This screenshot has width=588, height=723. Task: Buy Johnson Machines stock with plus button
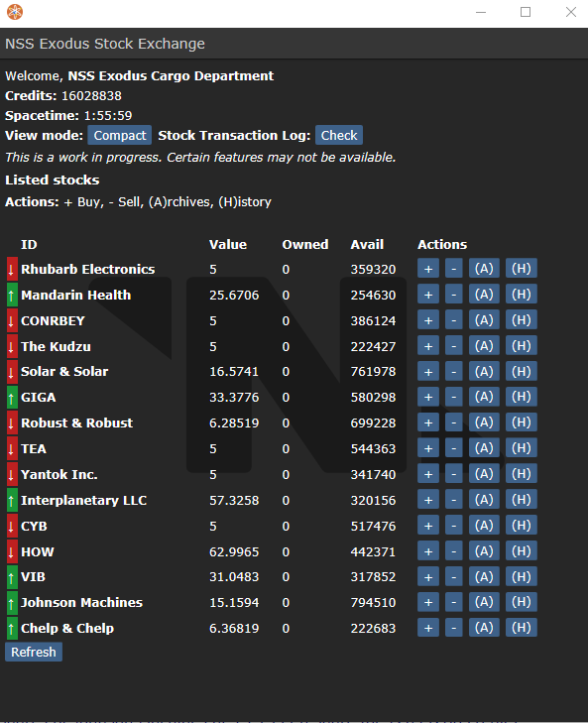[x=428, y=602]
